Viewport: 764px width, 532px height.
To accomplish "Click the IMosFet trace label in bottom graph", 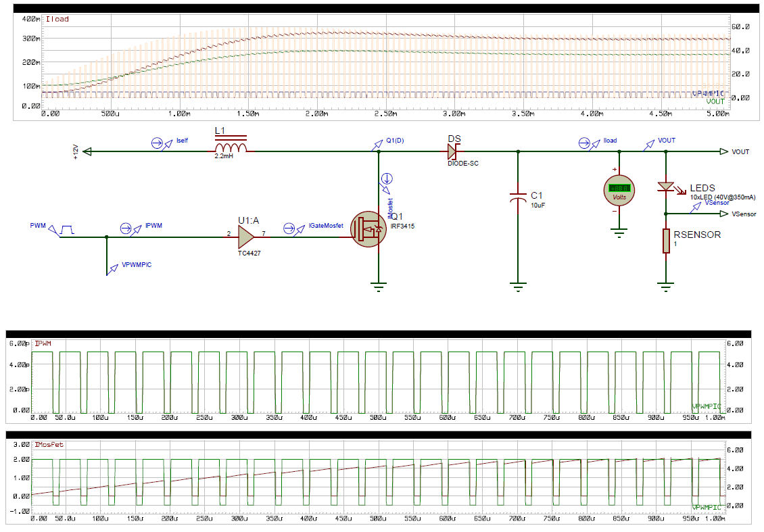I will (49, 445).
